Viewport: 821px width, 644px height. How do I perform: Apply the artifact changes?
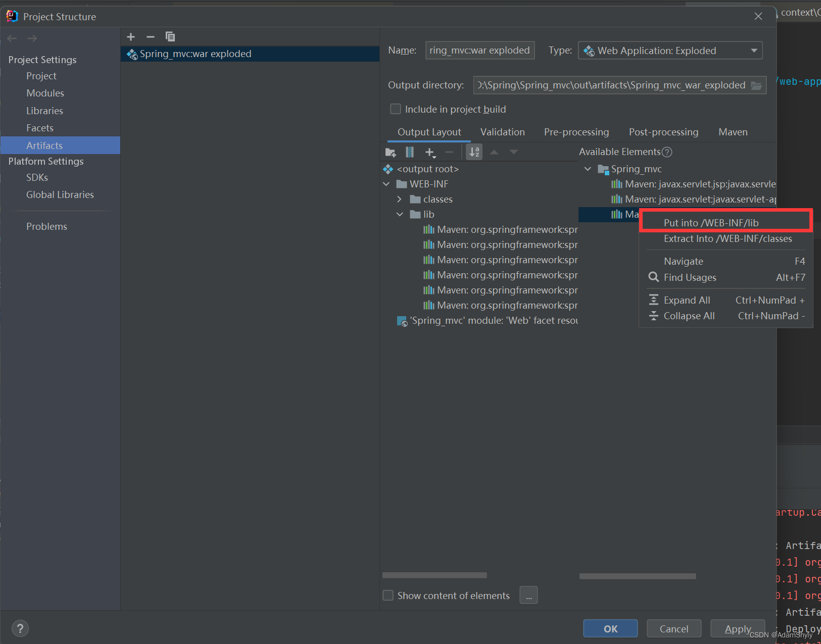click(737, 628)
